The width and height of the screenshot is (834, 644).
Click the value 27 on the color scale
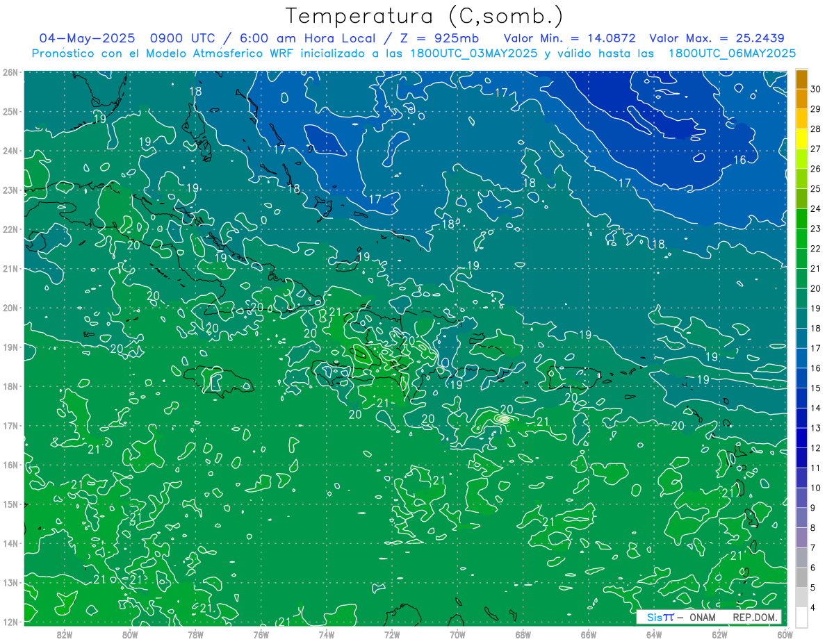(x=815, y=149)
